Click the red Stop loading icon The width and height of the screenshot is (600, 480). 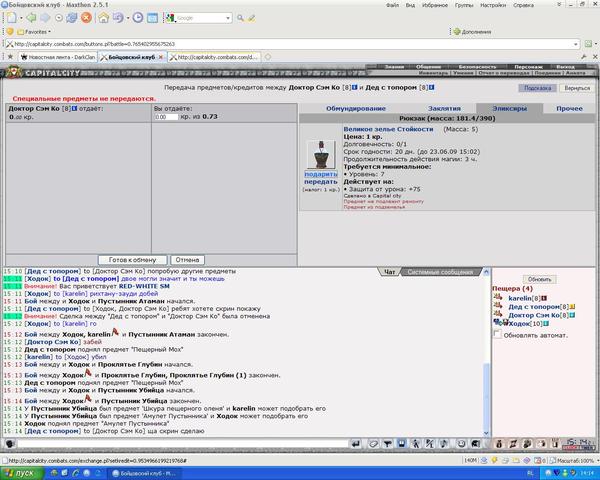[x=86, y=18]
